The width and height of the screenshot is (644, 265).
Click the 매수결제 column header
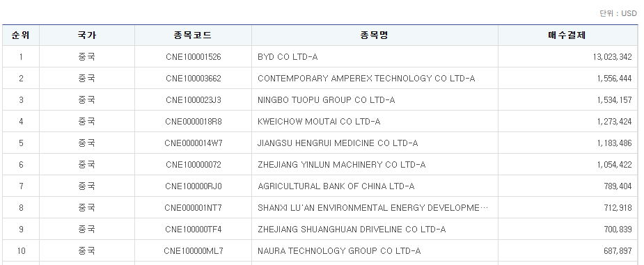pyautogui.click(x=567, y=35)
